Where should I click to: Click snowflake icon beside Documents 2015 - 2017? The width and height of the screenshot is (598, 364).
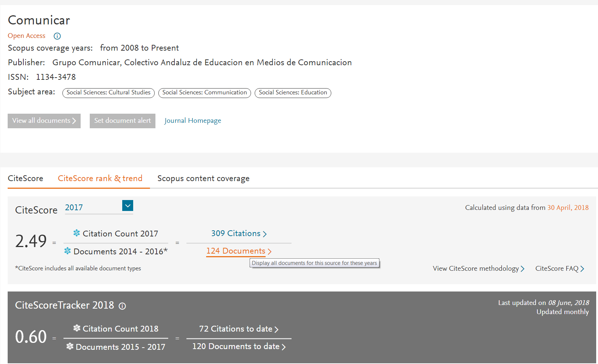[x=70, y=346]
